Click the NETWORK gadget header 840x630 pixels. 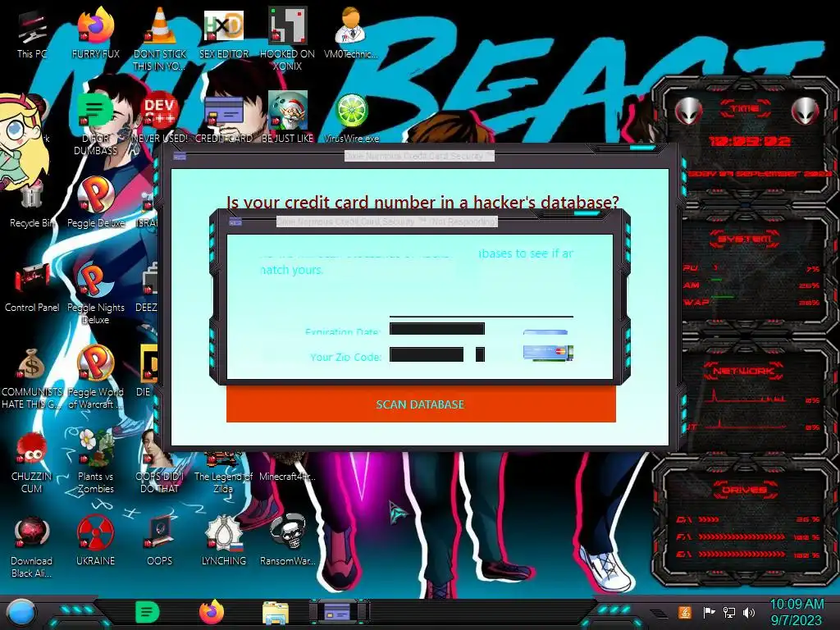click(x=743, y=371)
